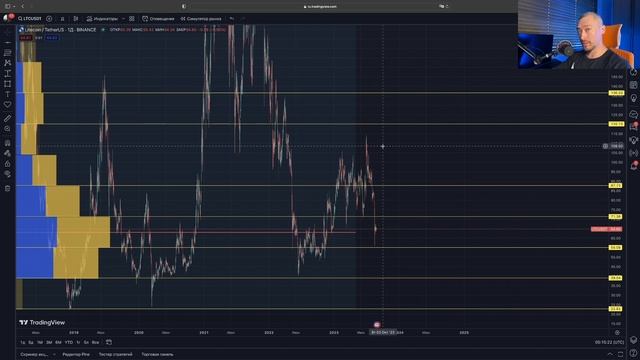Open the heart favorites icons tool

click(x=7, y=105)
